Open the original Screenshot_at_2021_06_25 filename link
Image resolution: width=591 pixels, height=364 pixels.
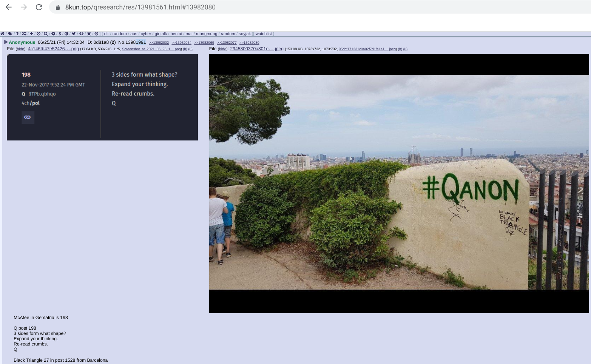coord(152,49)
